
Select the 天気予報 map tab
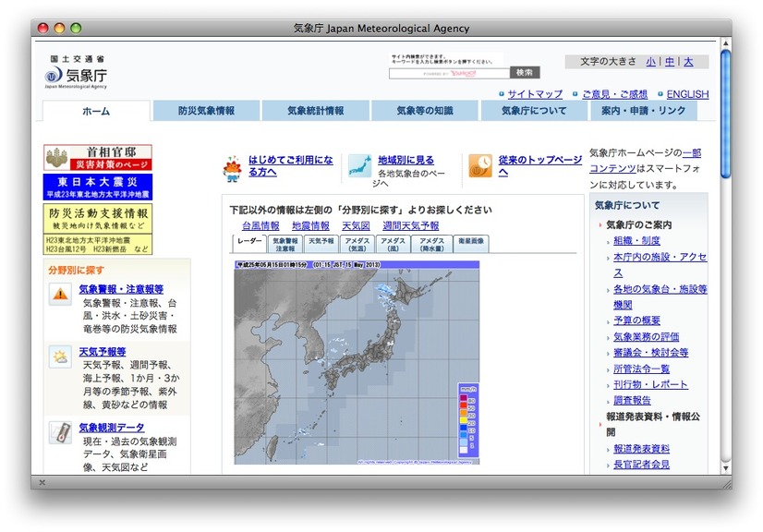[321, 244]
